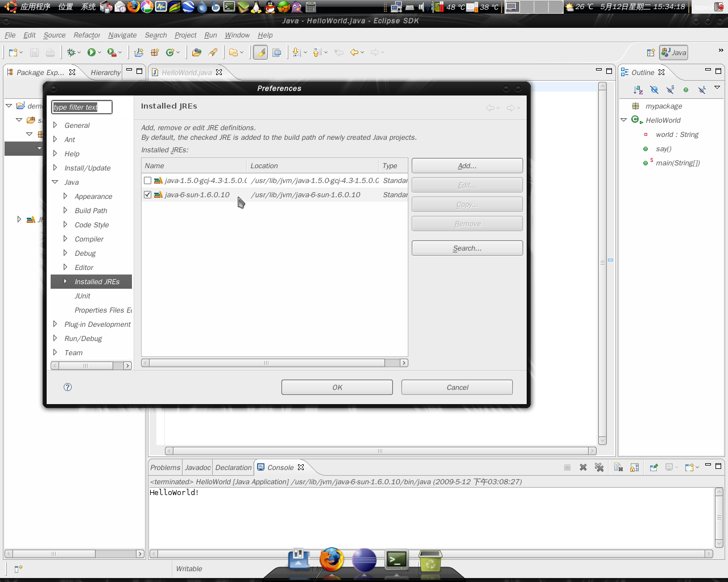Click the terminal icon in bottom dock

[396, 560]
